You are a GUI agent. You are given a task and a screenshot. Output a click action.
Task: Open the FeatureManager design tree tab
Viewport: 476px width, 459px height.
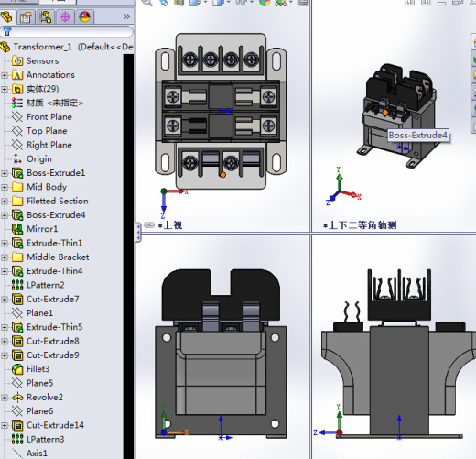6,16
